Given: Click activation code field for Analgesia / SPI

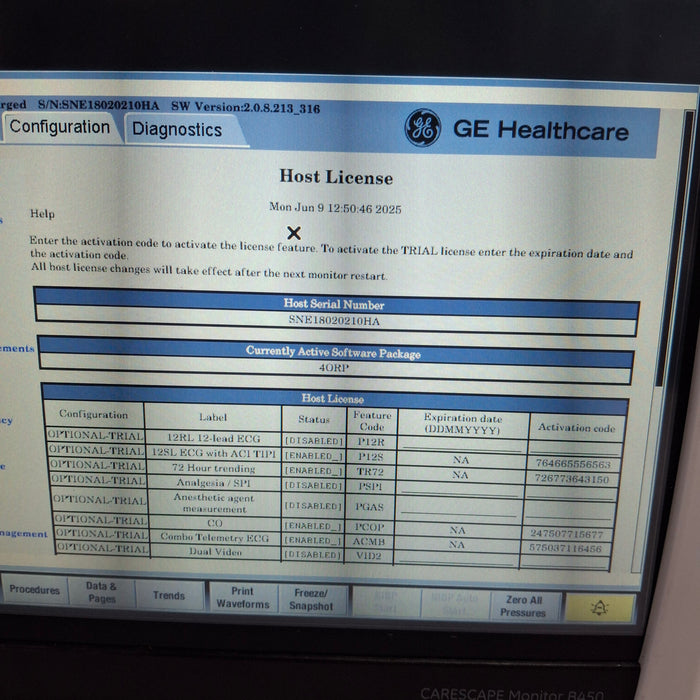Looking at the screenshot, I should click(571, 492).
